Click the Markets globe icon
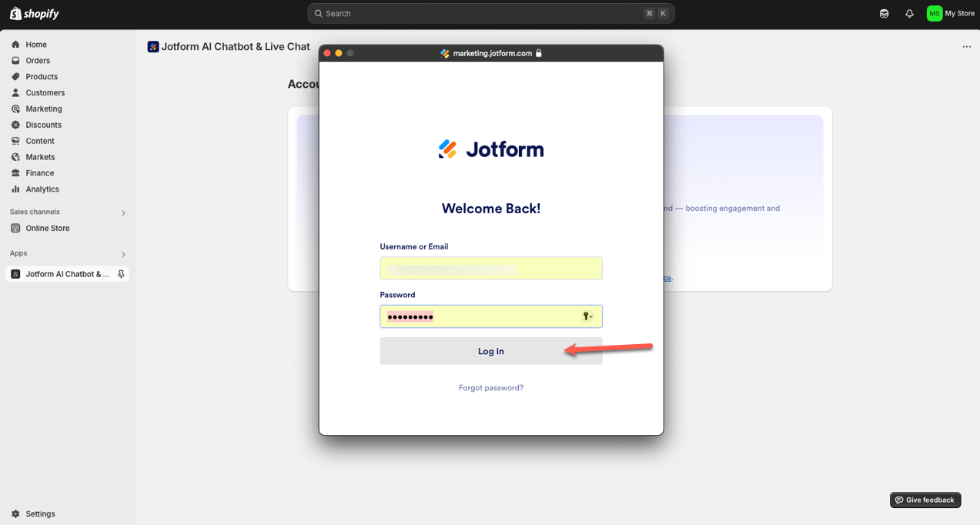 click(15, 157)
